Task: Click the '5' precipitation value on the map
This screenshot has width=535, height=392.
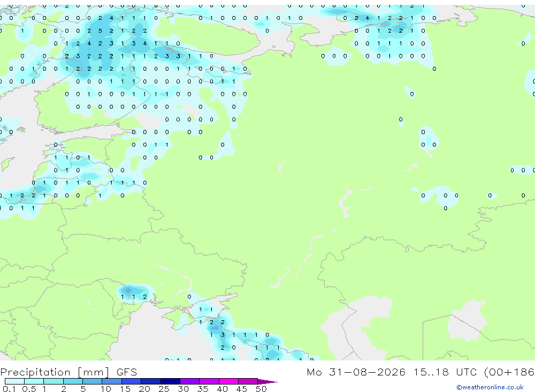Action: pyautogui.click(x=100, y=30)
